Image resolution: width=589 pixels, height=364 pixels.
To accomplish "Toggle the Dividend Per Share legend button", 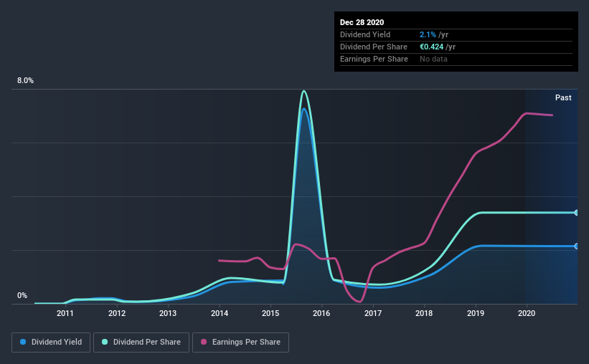I will click(141, 343).
